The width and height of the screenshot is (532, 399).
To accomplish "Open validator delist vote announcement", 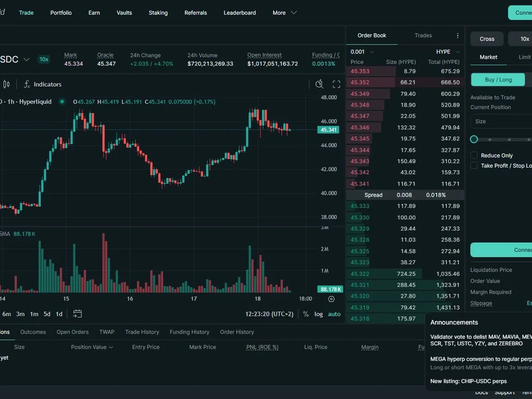I will click(x=481, y=340).
